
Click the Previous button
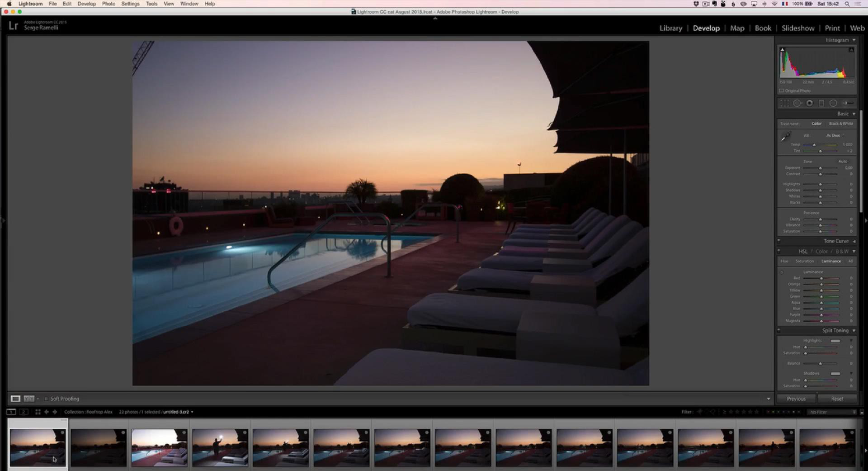pos(796,399)
